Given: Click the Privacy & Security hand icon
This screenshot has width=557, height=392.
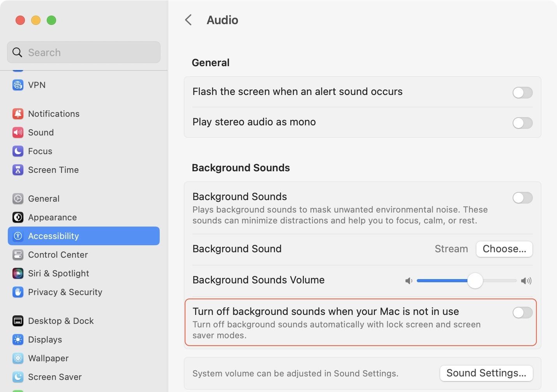Looking at the screenshot, I should click(x=18, y=292).
